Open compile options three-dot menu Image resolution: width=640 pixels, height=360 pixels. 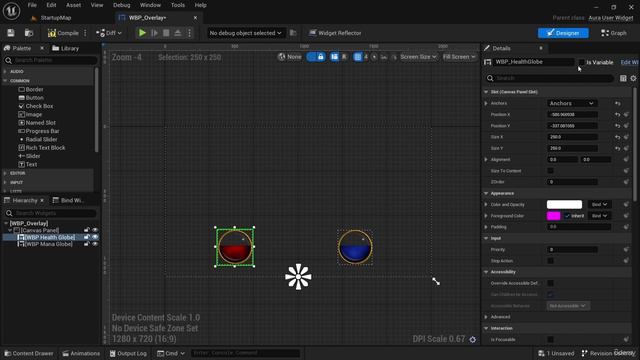85,33
